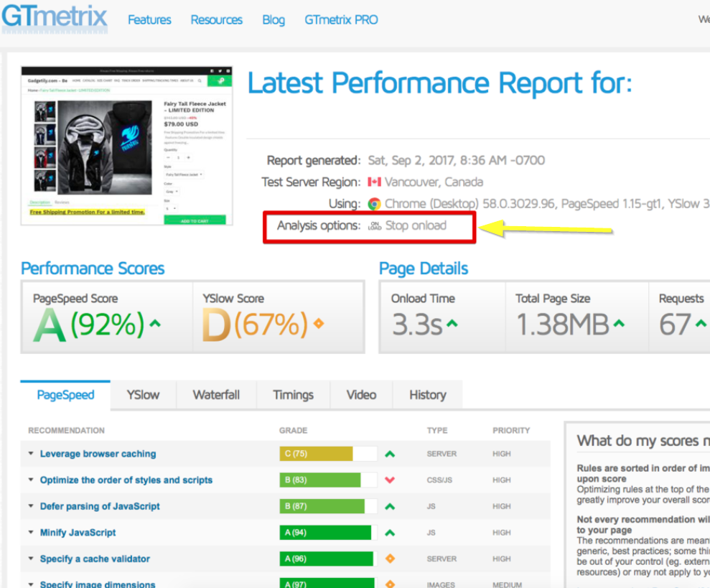Screen dimensions: 710x588
Task: Open Specify a cache validator link
Action: click(95, 559)
